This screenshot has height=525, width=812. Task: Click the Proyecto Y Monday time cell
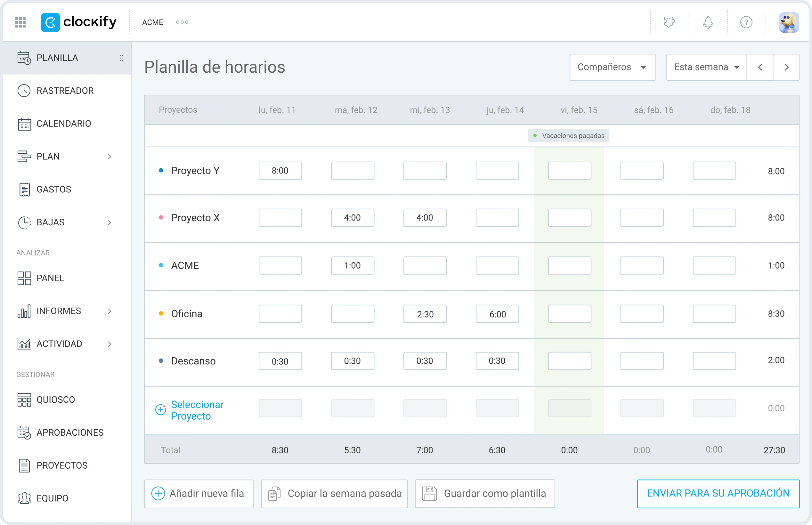pos(280,170)
